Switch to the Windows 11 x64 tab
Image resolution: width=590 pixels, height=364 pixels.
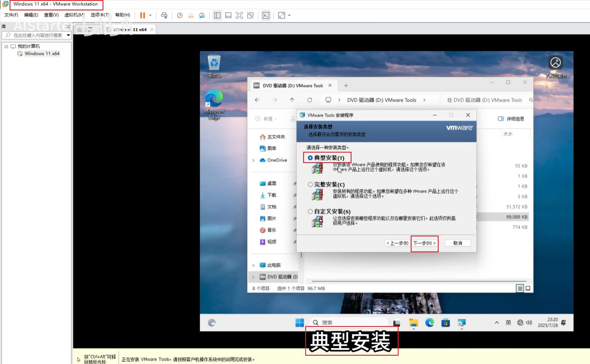coord(130,30)
